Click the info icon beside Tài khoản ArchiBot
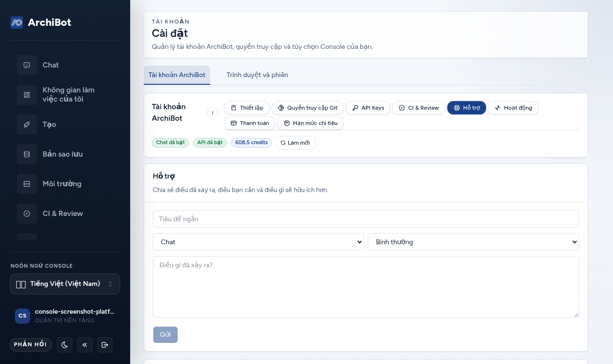 (213, 113)
